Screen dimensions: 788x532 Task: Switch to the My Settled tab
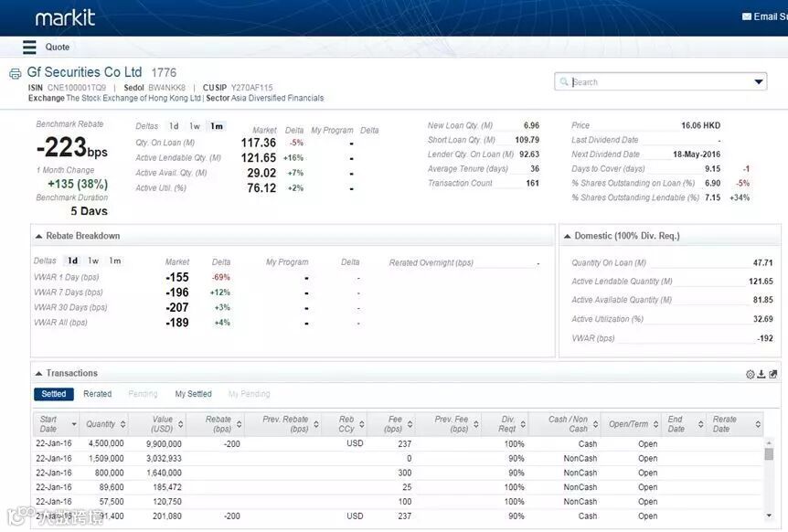pyautogui.click(x=194, y=394)
